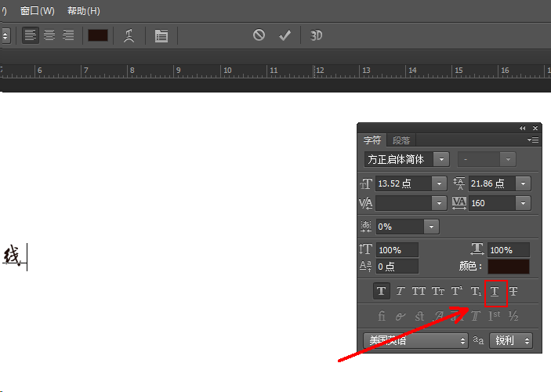Click the horizontal scale field 100%
551x392 pixels.
pyautogui.click(x=509, y=250)
